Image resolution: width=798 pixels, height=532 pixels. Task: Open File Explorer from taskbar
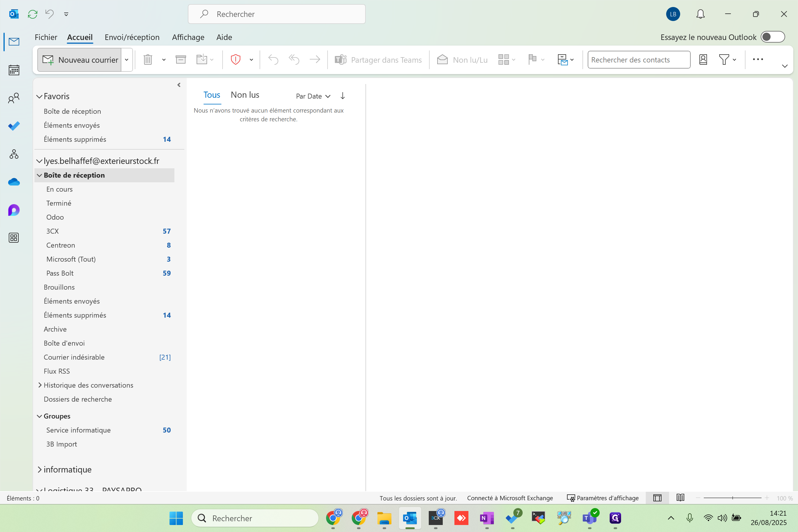[384, 518]
